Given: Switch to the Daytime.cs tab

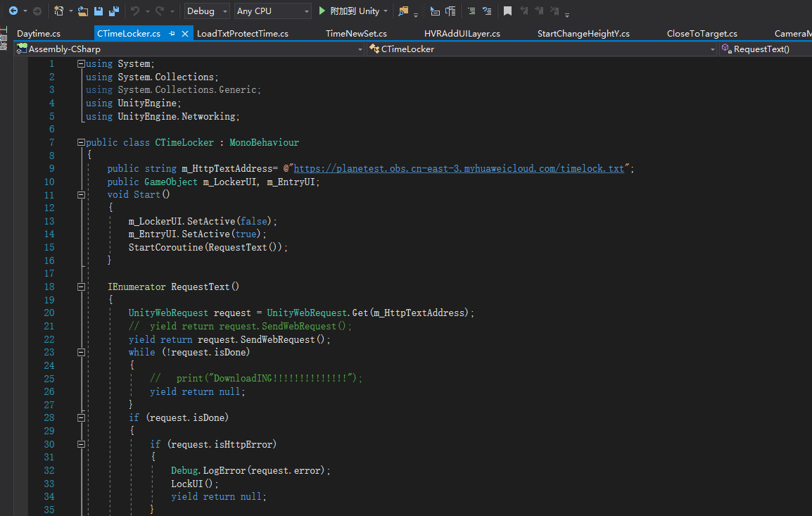Looking at the screenshot, I should [39, 34].
